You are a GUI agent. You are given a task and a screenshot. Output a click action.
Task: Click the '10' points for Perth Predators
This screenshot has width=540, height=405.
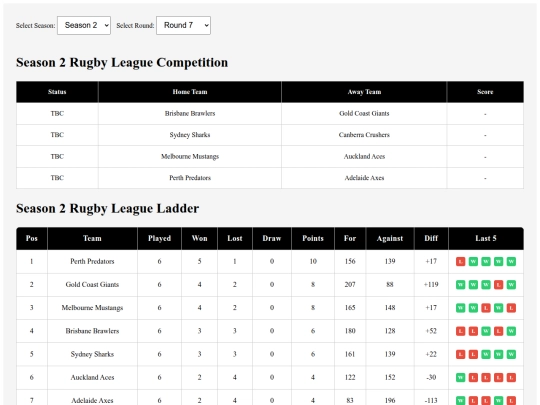(313, 261)
